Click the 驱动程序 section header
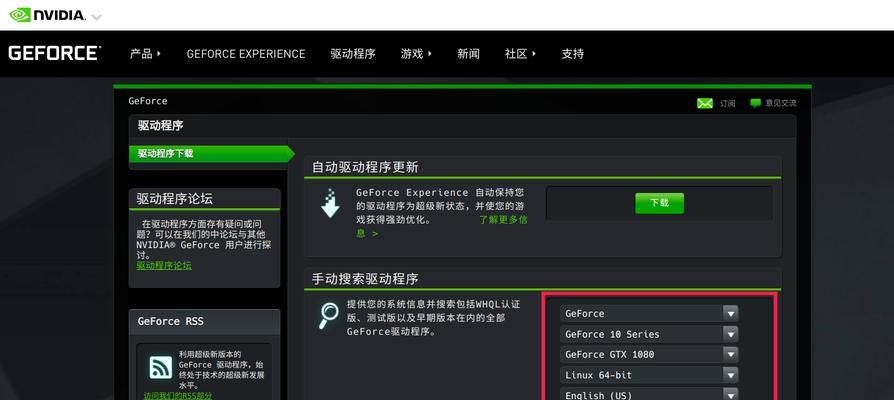This screenshot has height=400, width=894. pos(160,125)
